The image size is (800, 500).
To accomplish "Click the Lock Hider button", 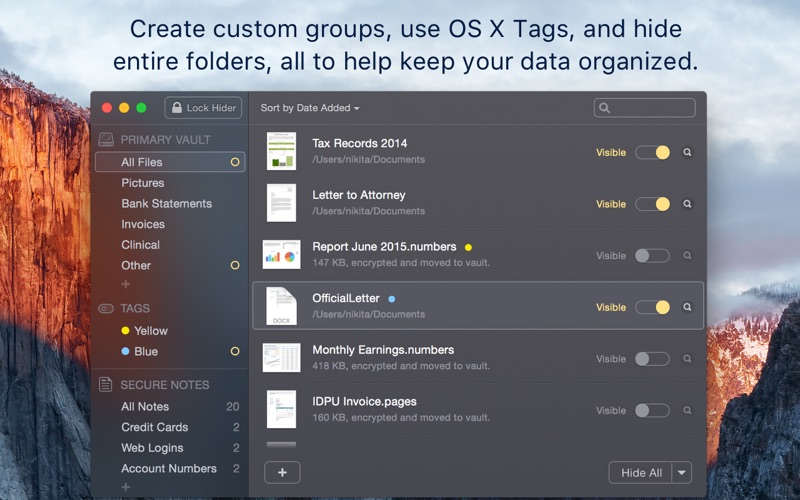I will click(203, 108).
